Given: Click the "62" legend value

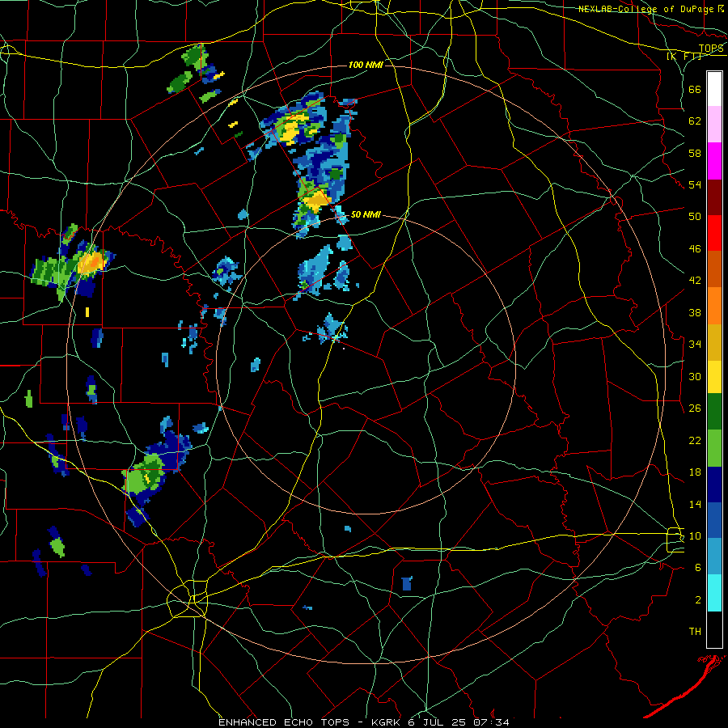Looking at the screenshot, I should tap(695, 121).
